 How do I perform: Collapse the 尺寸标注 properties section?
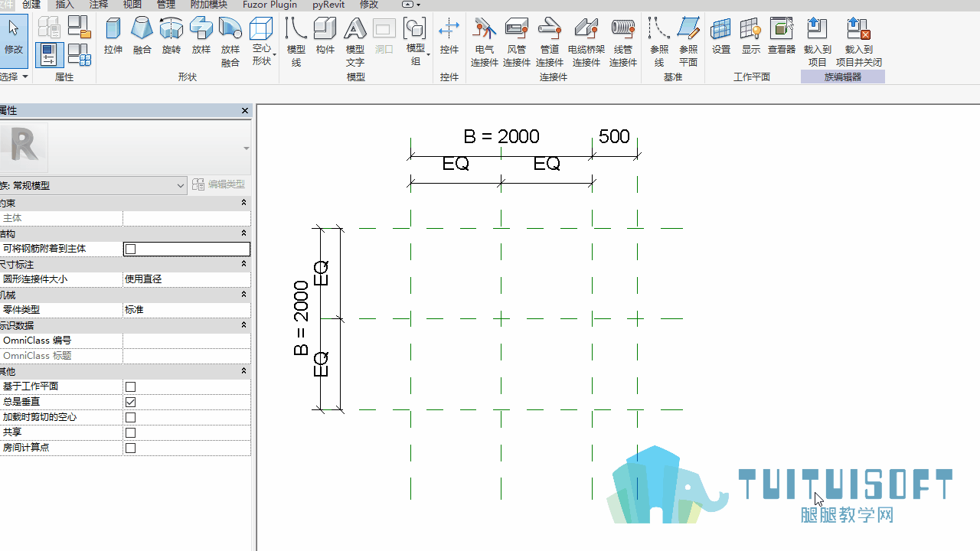coord(244,264)
